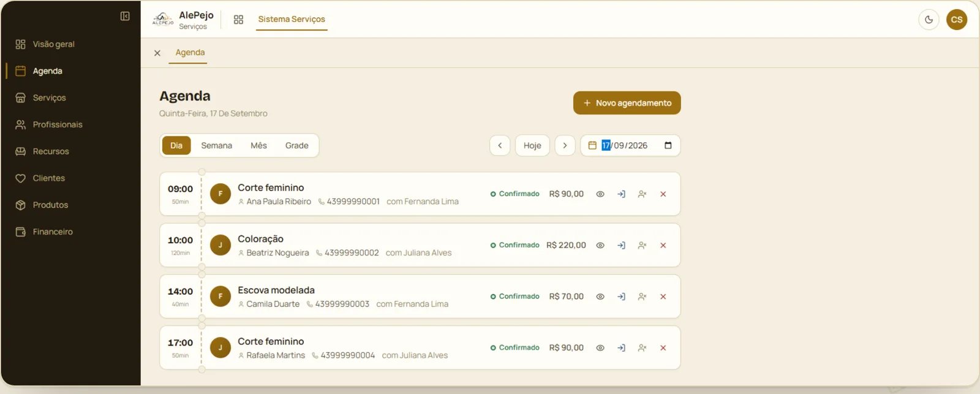The image size is (980, 394).
Task: Go to previous day chevron
Action: 500,145
